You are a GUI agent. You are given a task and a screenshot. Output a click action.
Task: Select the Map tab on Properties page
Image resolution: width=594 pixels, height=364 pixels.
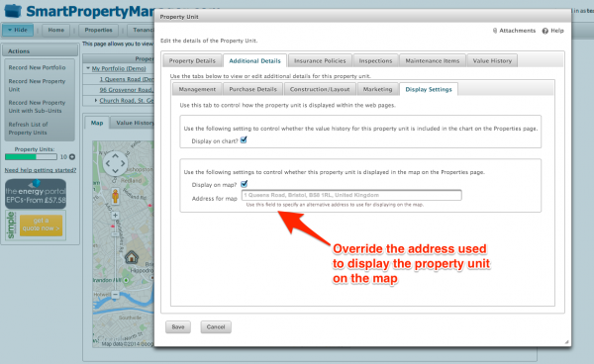(97, 123)
